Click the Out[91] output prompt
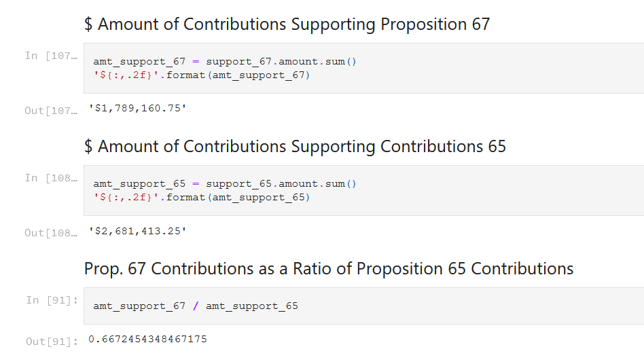 52,342
